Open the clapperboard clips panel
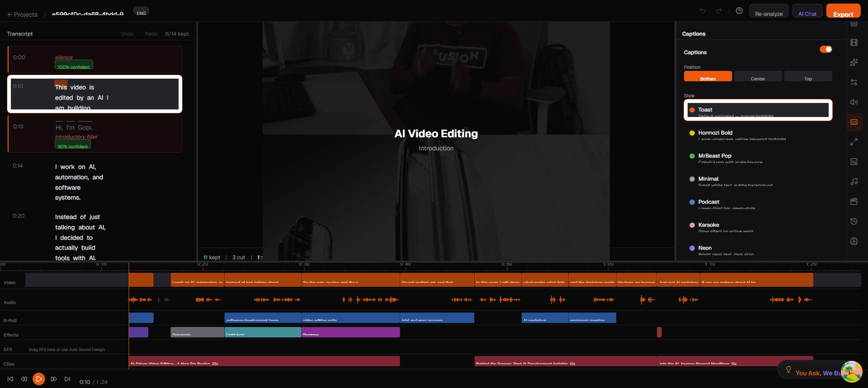Viewport: 868px width, 388px height. (854, 201)
